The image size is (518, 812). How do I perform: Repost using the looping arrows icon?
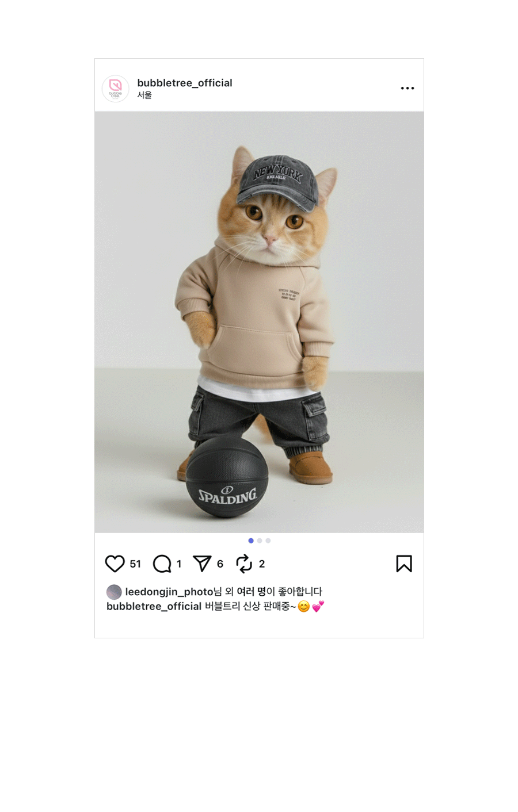(244, 564)
